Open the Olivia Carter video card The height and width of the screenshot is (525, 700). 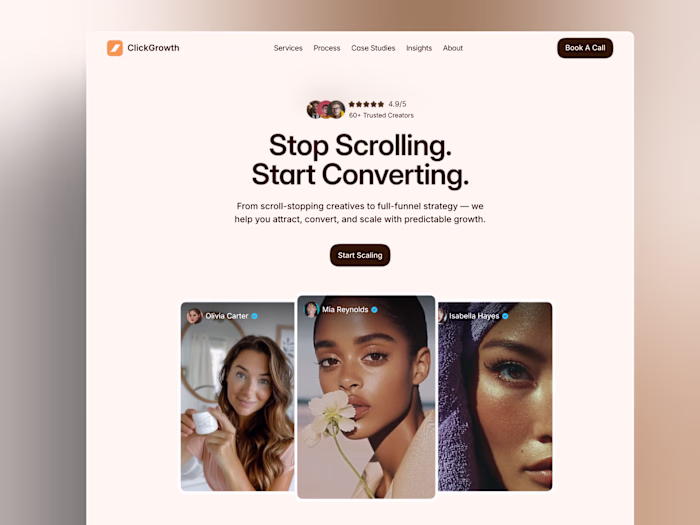238,396
